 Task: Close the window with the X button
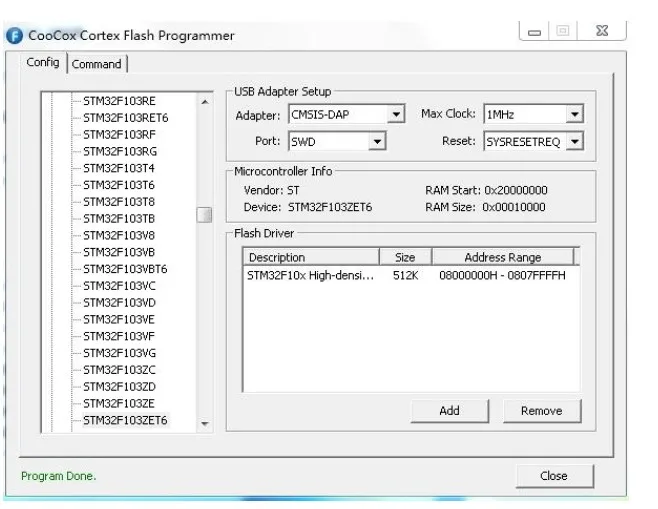point(602,31)
